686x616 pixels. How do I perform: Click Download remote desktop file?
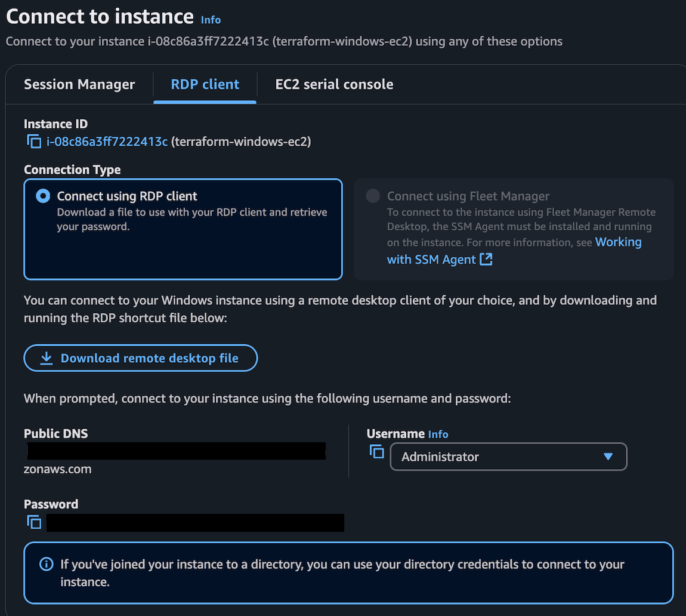141,358
